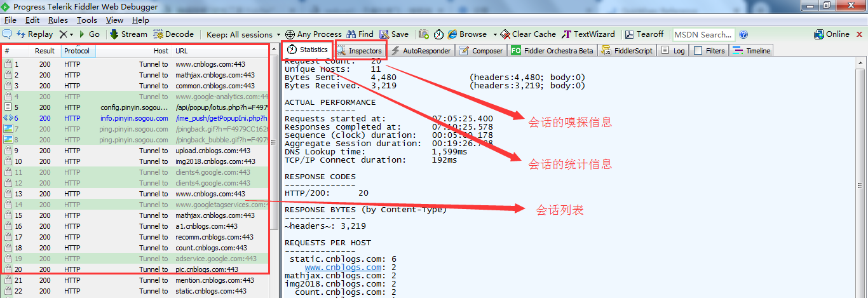The width and height of the screenshot is (868, 298).
Task: Save sessions with the Save button
Action: [x=394, y=34]
